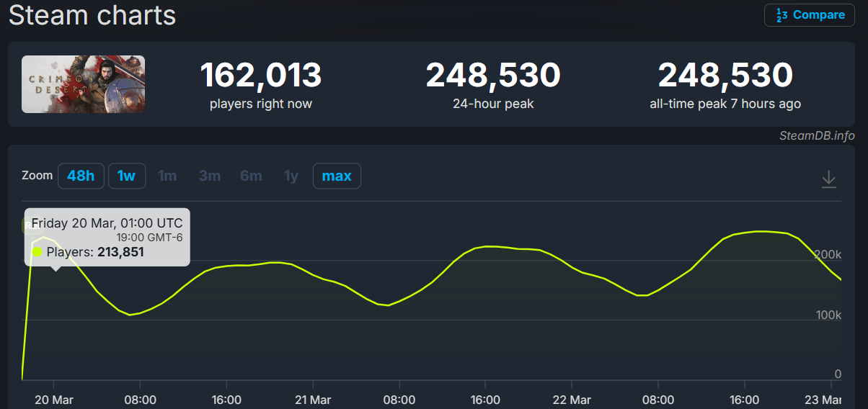Click the 22 Mar date axis label
Image resolution: width=868 pixels, height=409 pixels.
572,400
